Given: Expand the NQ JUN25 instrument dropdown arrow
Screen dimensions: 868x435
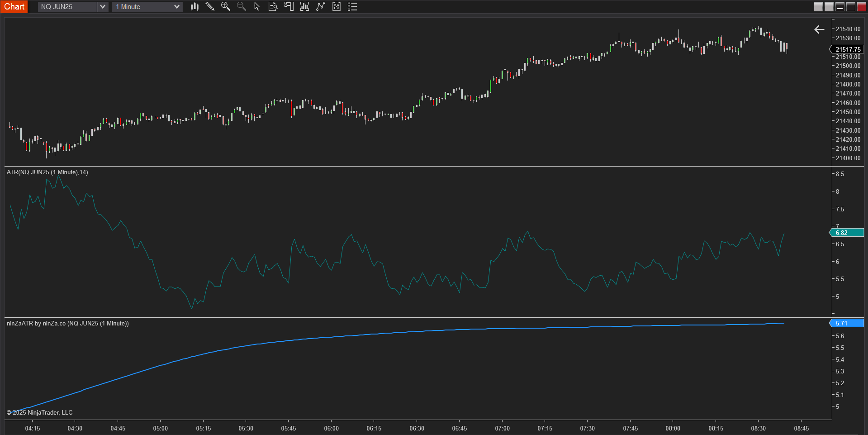Looking at the screenshot, I should click(x=103, y=7).
